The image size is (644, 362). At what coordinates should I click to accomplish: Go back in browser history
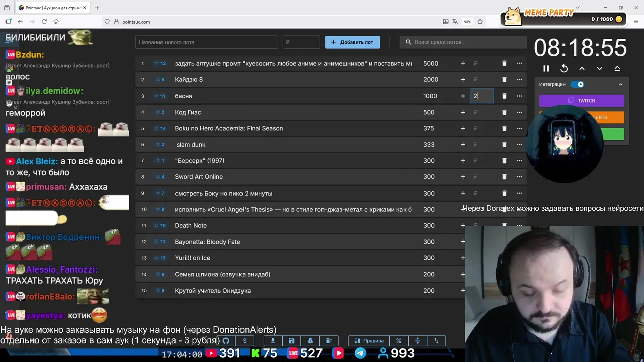click(x=20, y=22)
